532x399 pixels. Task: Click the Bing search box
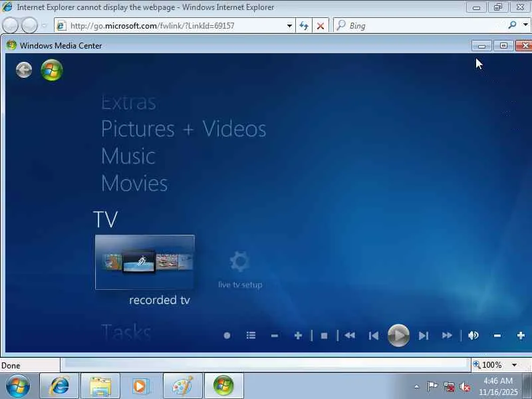tap(419, 25)
